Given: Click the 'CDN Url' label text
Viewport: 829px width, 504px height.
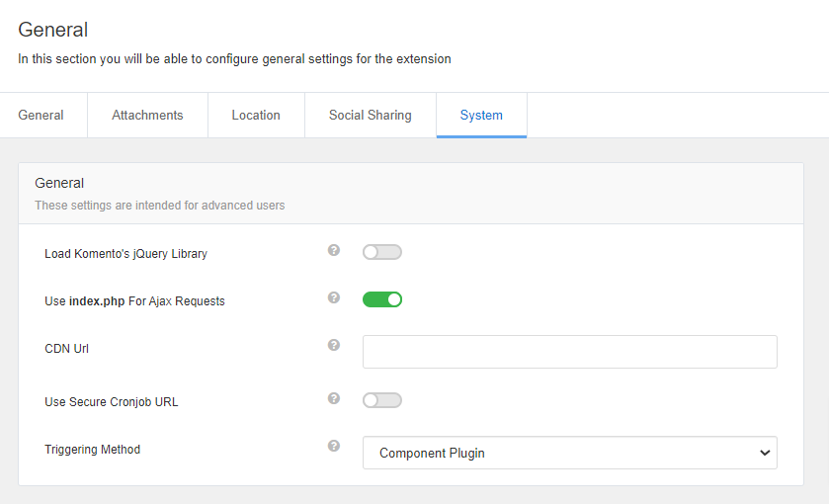Looking at the screenshot, I should pyautogui.click(x=66, y=349).
